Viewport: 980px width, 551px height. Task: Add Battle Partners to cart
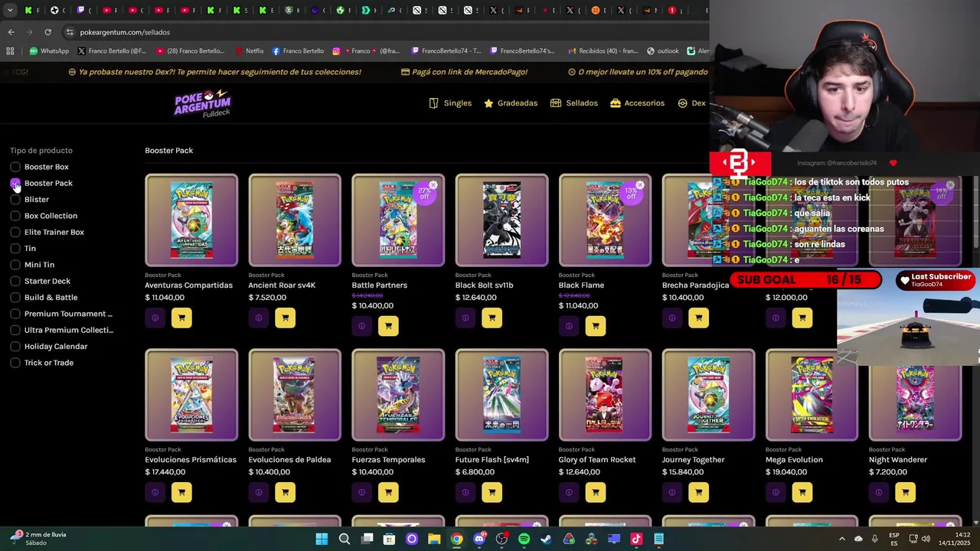tap(388, 326)
